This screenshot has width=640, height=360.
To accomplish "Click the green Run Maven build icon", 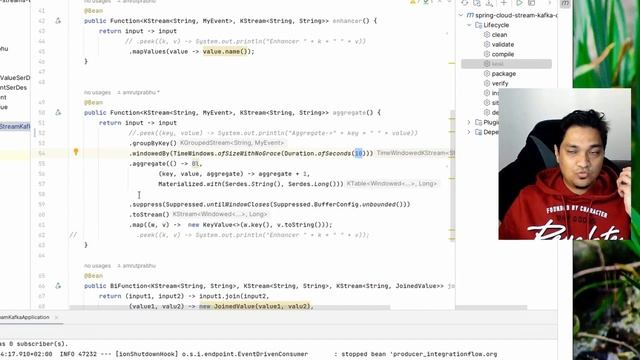I will (519, 3).
